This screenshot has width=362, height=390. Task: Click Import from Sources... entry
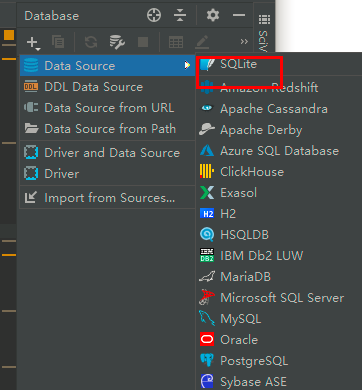[x=108, y=198]
